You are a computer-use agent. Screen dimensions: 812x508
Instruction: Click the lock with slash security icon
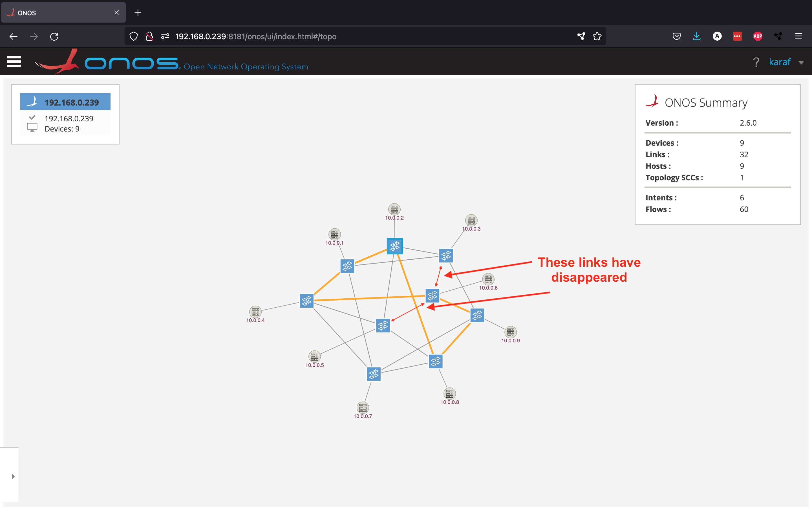pos(149,36)
